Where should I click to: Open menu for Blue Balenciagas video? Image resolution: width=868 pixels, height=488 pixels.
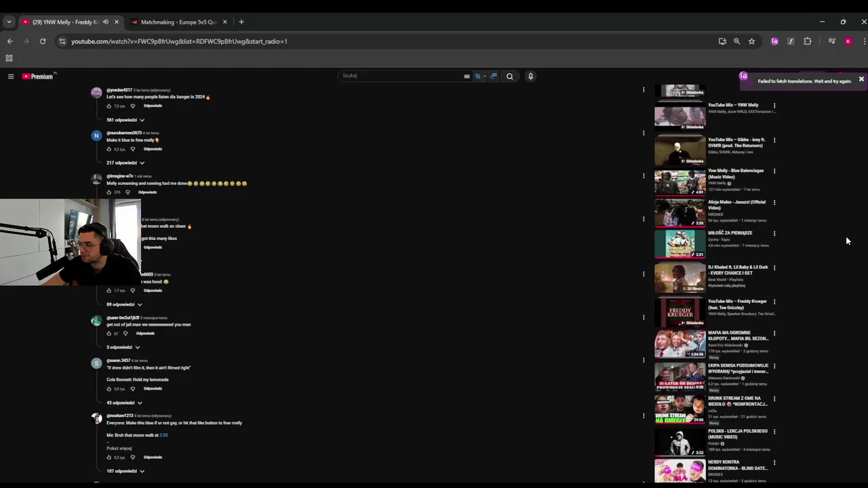coord(774,171)
